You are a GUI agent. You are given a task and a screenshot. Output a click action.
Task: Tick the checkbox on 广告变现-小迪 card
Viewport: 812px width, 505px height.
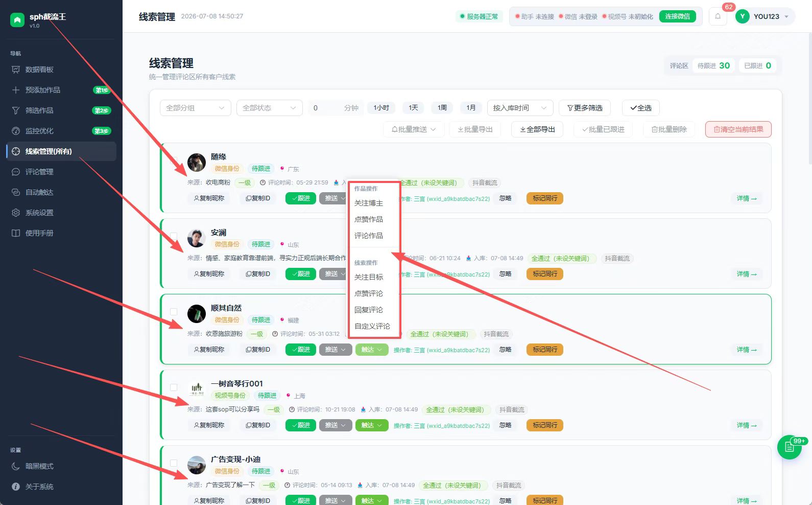point(174,463)
